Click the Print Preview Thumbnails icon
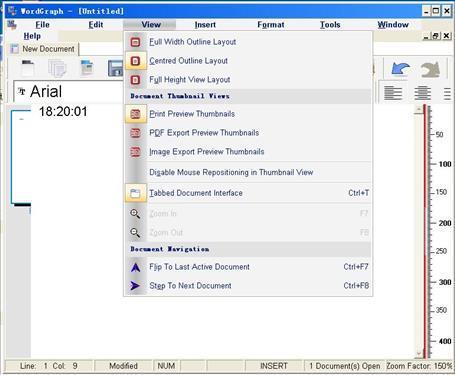This screenshot has width=455, height=375. (135, 114)
